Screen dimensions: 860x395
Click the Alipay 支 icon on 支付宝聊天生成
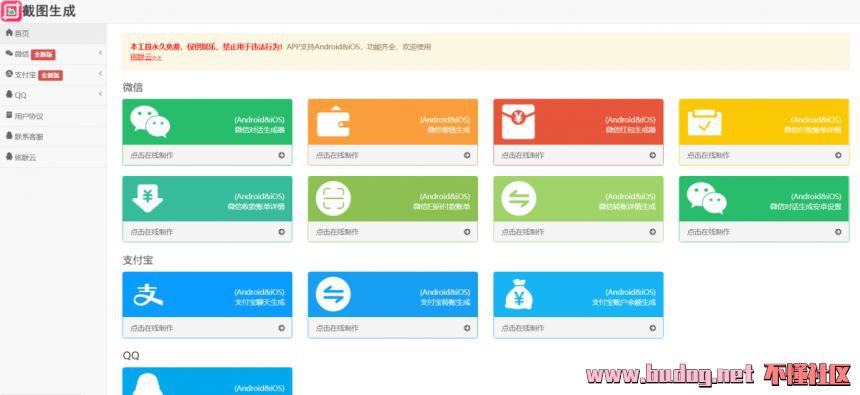pyautogui.click(x=148, y=295)
